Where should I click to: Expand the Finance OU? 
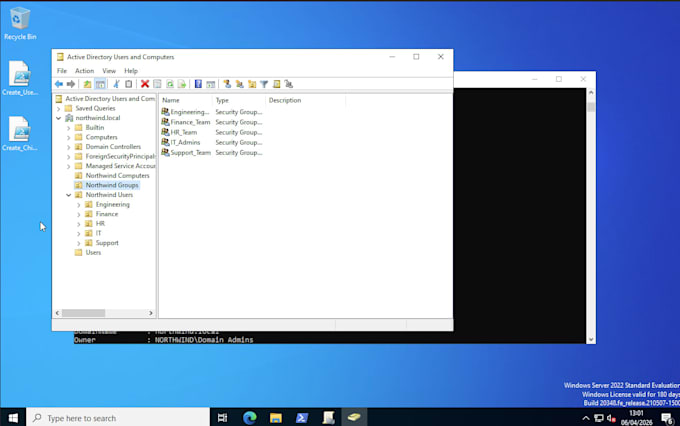78,214
